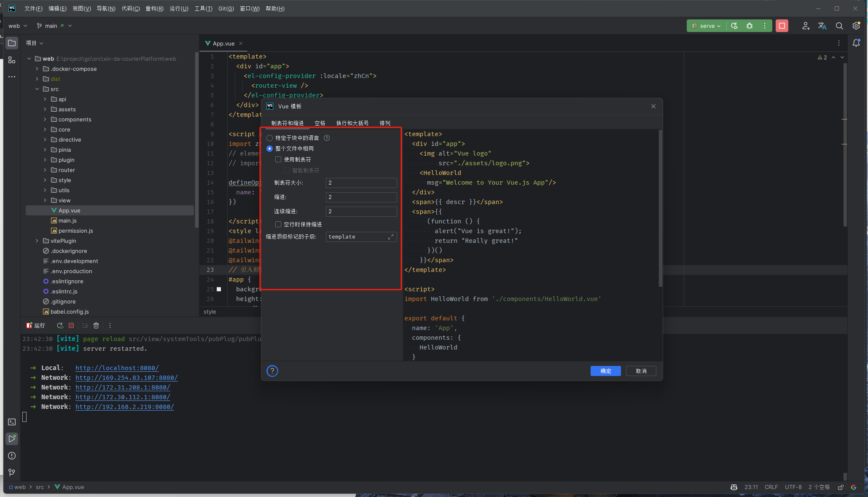This screenshot has width=868, height=497.
Task: Close the App.vue editor tab
Action: (x=241, y=43)
